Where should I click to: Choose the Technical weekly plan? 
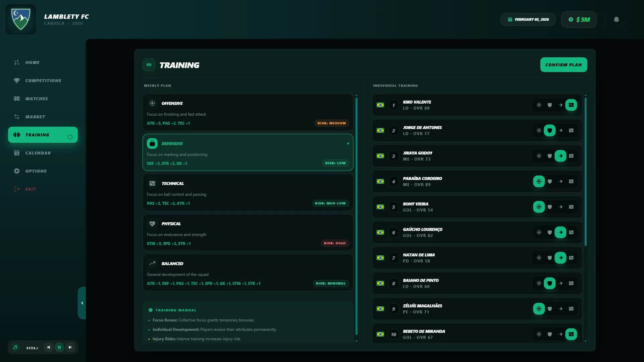(248, 192)
